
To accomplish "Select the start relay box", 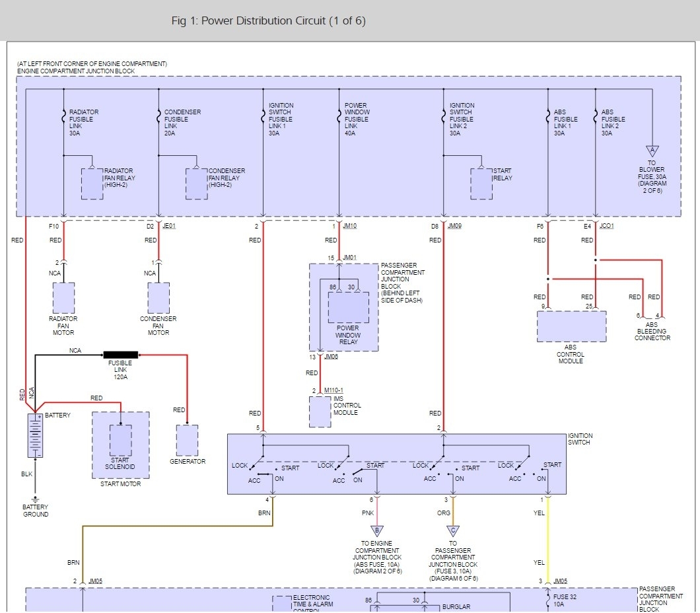I will pyautogui.click(x=481, y=184).
